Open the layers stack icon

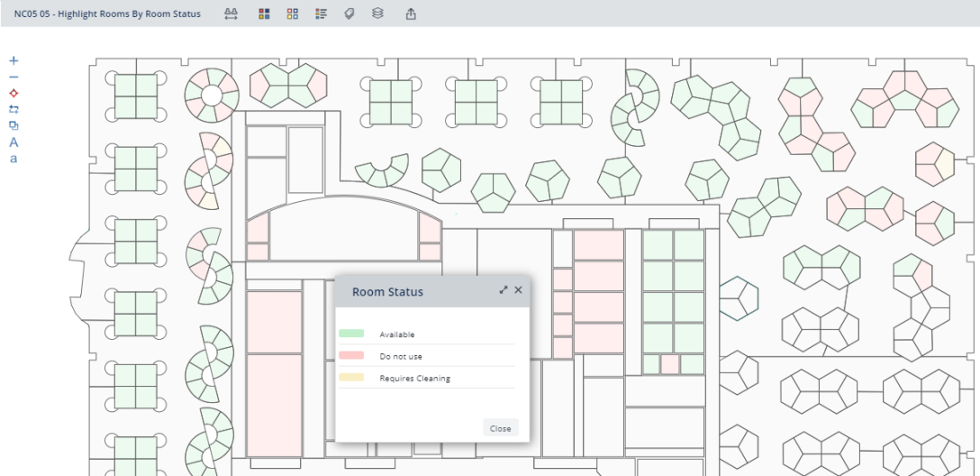click(x=377, y=14)
